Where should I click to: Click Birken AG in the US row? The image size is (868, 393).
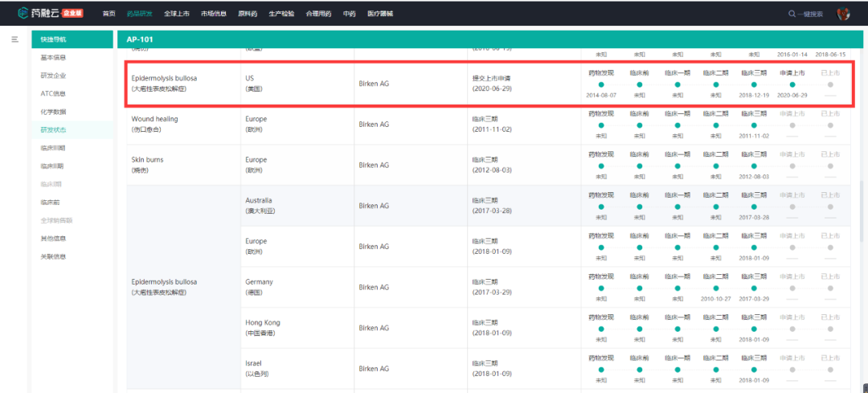[374, 84]
